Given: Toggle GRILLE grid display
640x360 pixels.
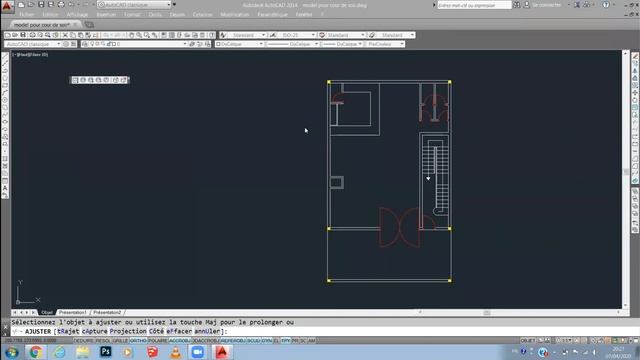Looking at the screenshot, I should (120, 340).
